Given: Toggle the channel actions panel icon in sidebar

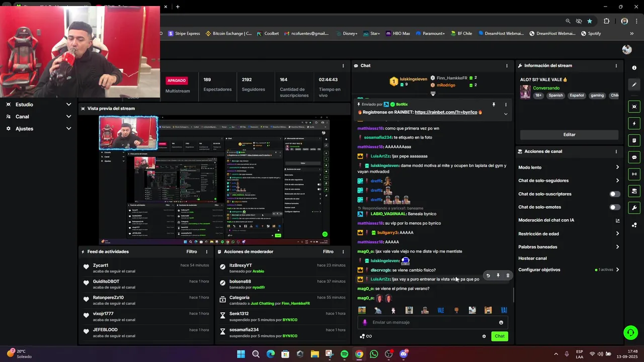Looking at the screenshot, I should (x=634, y=191).
